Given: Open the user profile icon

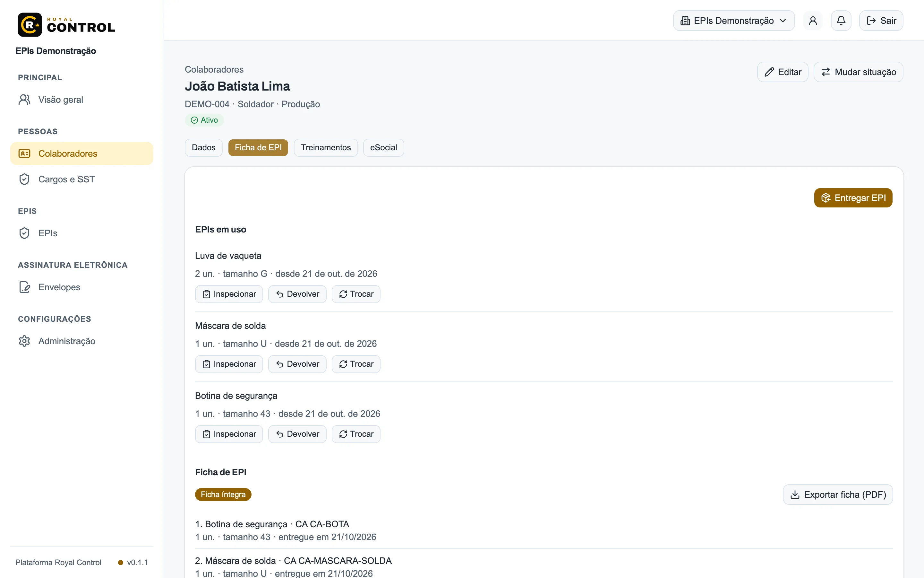Looking at the screenshot, I should 813,21.
